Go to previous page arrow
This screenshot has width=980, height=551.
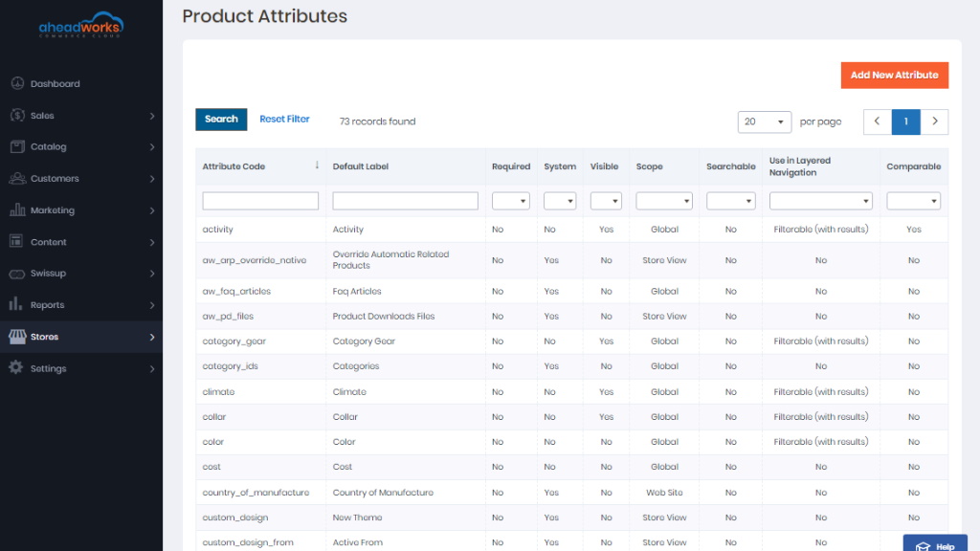point(877,121)
